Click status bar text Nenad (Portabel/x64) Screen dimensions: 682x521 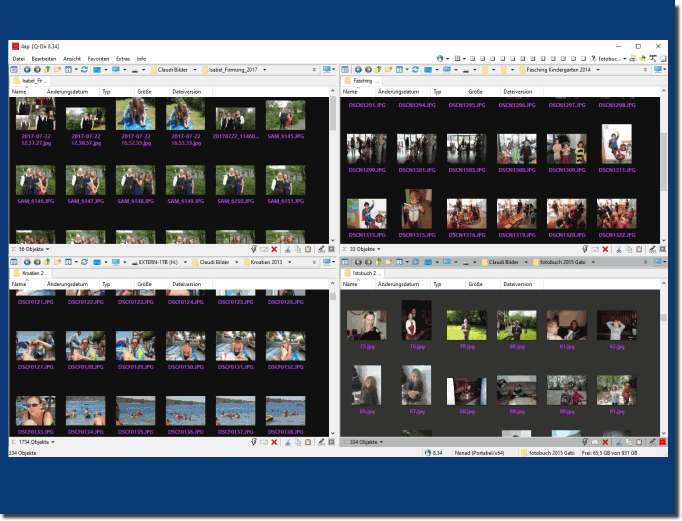click(479, 453)
